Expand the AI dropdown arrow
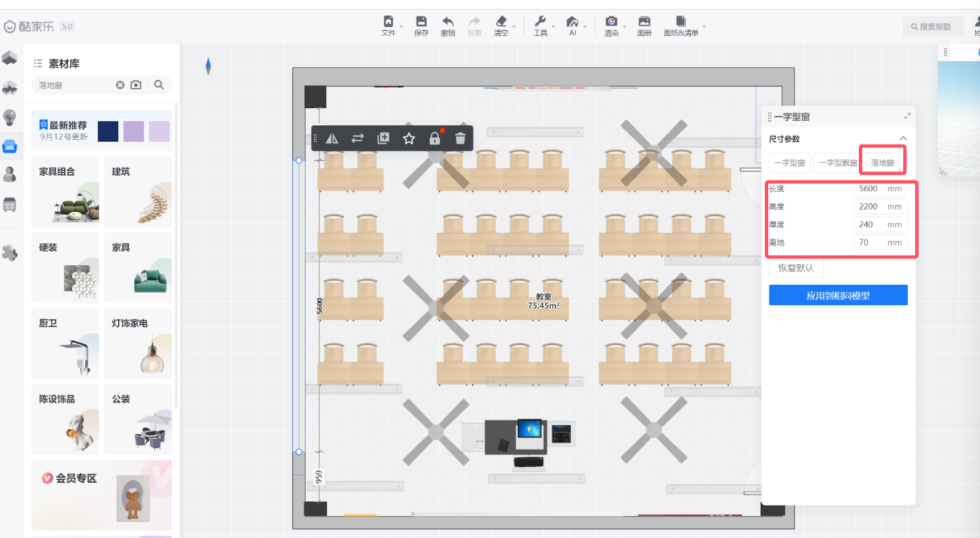The width and height of the screenshot is (980, 538). (x=585, y=27)
